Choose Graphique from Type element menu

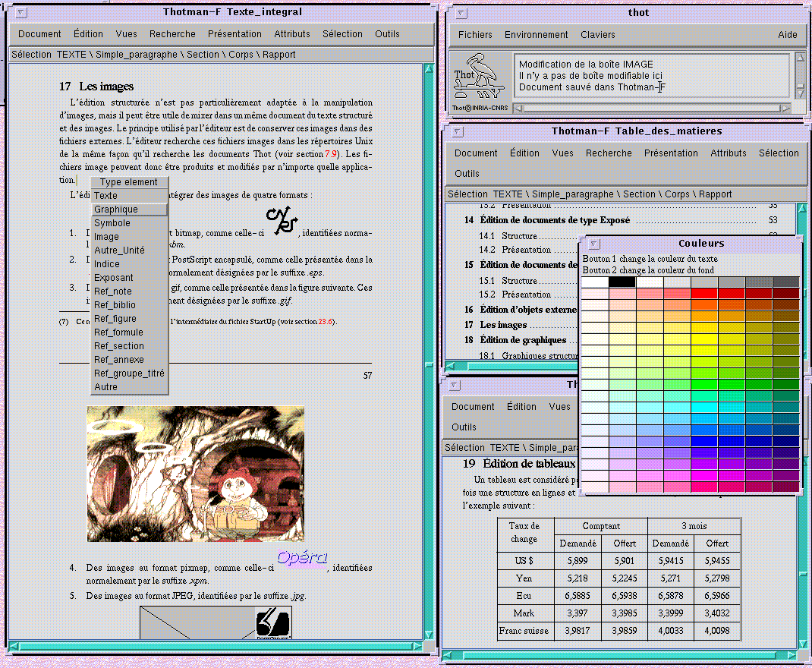tap(116, 210)
